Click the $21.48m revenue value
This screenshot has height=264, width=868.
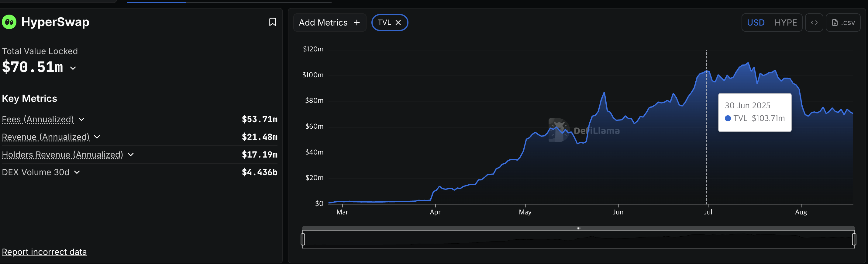pos(260,137)
